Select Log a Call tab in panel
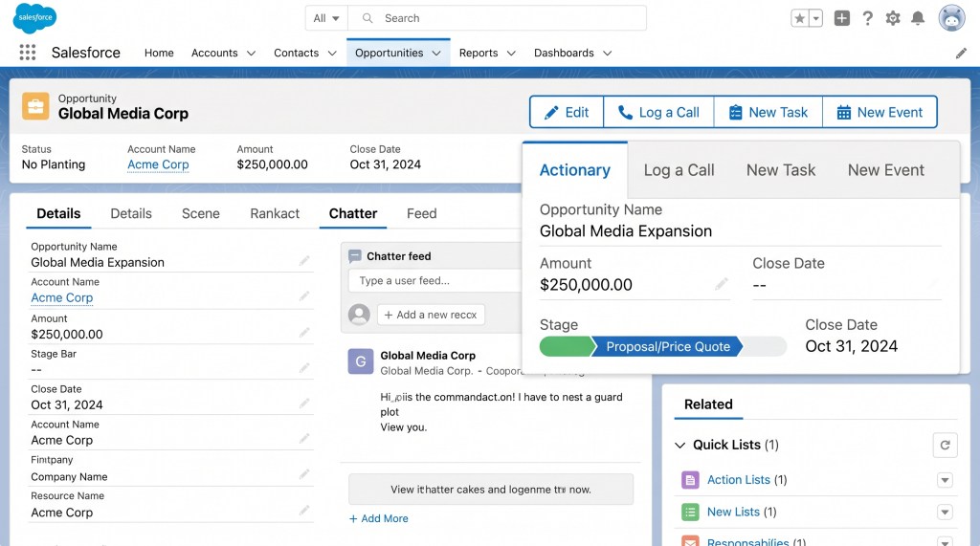The image size is (980, 546). [679, 170]
